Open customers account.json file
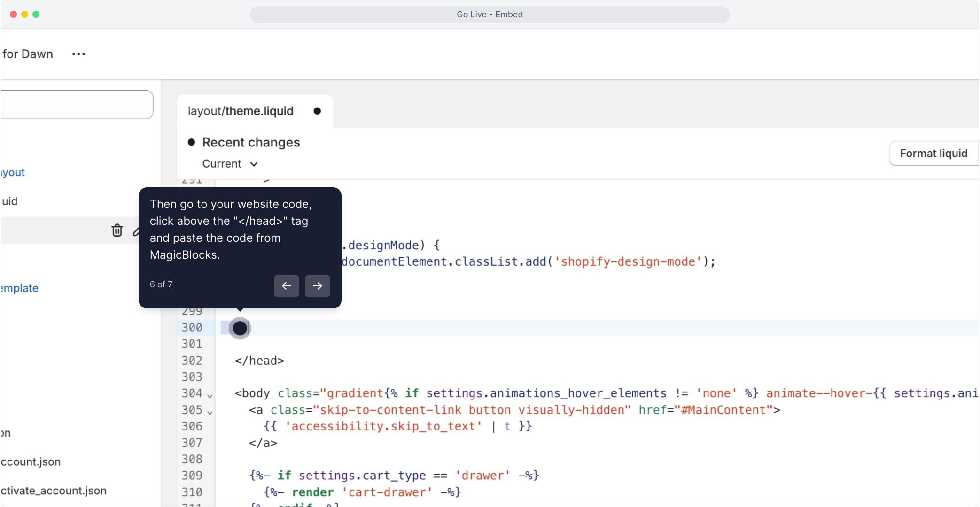 point(31,462)
